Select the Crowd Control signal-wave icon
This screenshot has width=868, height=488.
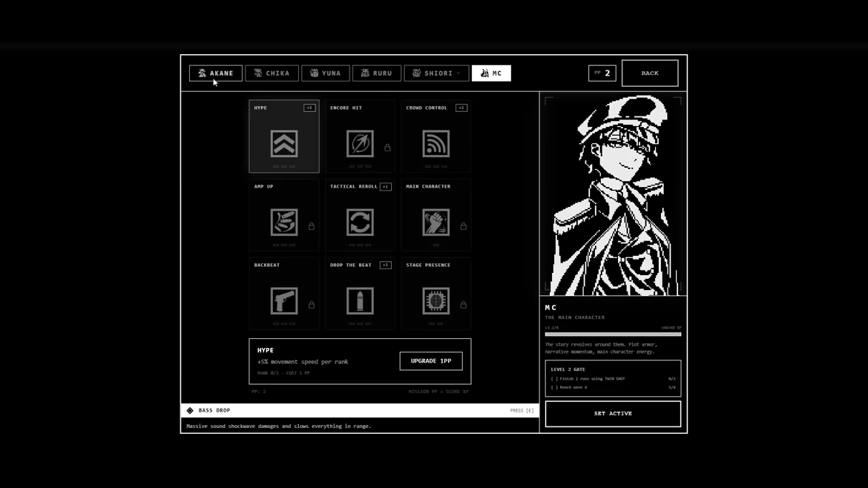click(435, 144)
